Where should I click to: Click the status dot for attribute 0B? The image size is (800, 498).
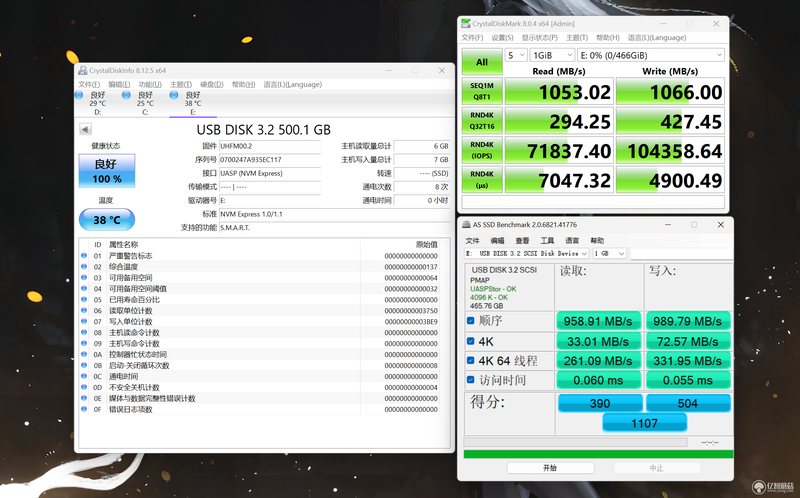coord(84,365)
